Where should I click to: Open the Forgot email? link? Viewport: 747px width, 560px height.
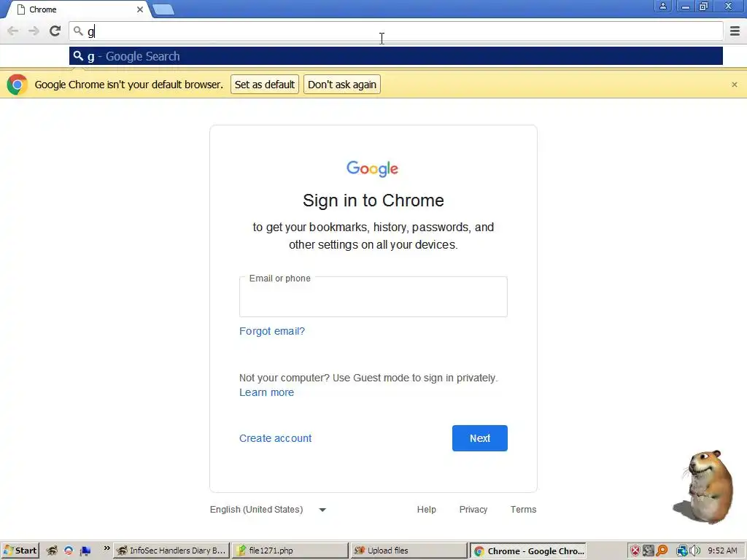pyautogui.click(x=272, y=331)
